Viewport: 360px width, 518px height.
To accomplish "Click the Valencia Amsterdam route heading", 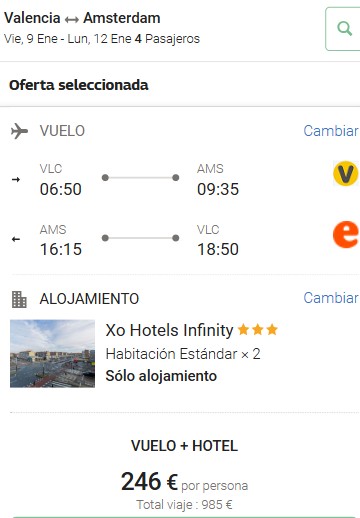I will pyautogui.click(x=82, y=18).
